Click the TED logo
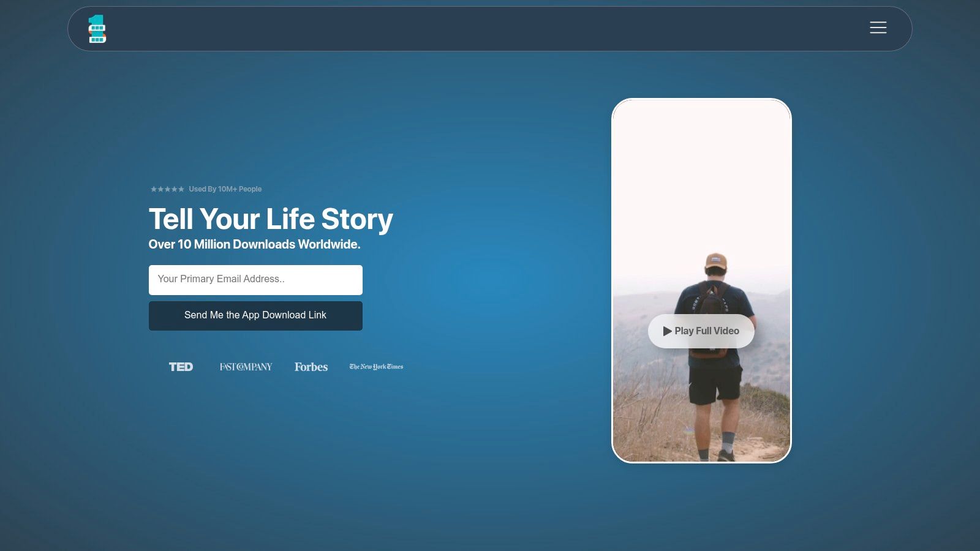 (181, 367)
